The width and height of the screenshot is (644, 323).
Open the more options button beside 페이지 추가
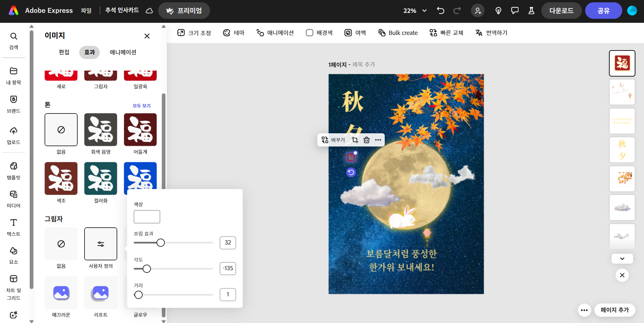tap(584, 310)
